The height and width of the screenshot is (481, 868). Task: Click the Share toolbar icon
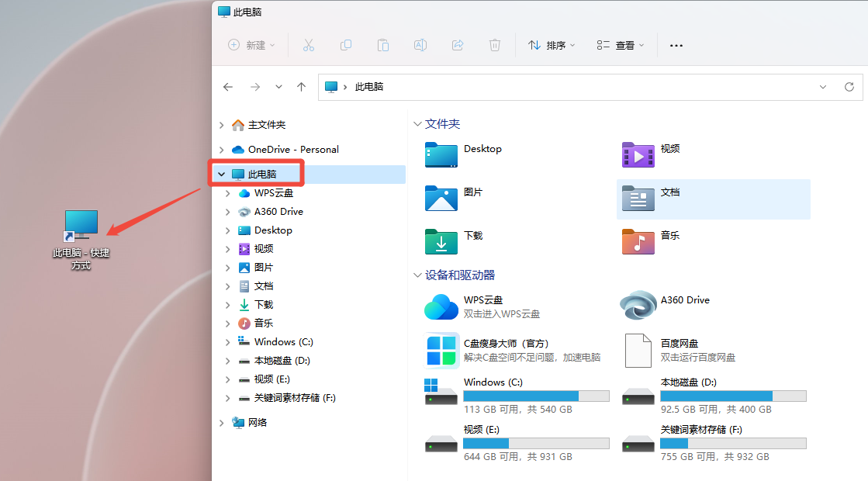[x=457, y=46]
